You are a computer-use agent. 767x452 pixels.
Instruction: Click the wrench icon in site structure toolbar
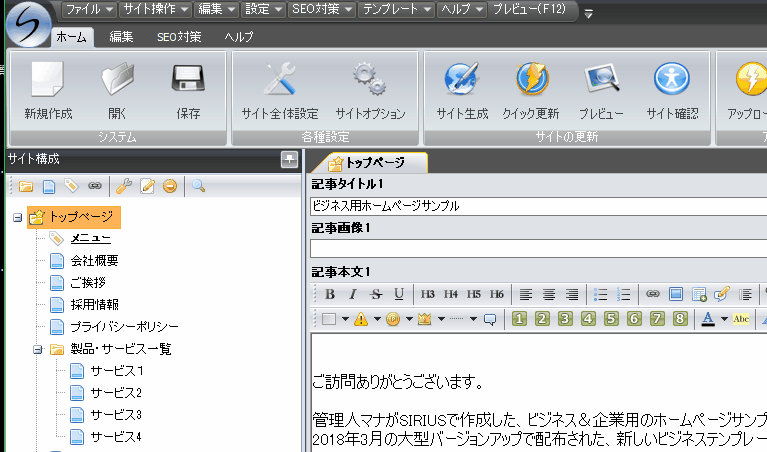pos(124,186)
